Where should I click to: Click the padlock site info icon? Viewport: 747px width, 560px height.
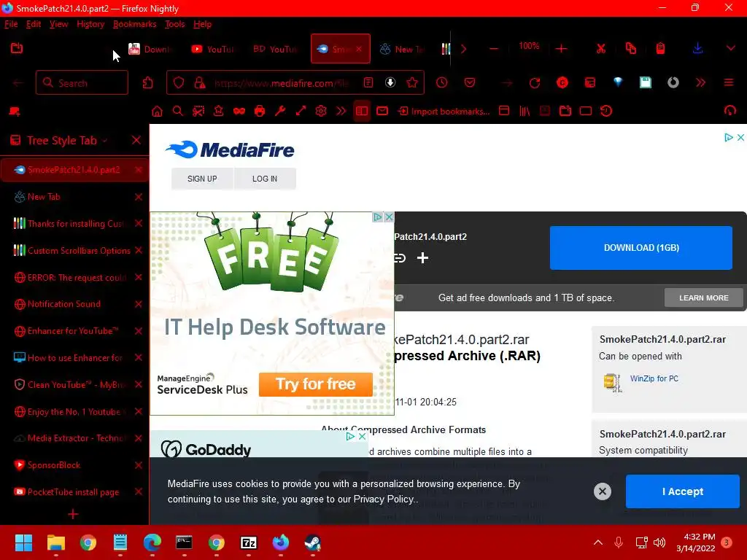[x=200, y=83]
